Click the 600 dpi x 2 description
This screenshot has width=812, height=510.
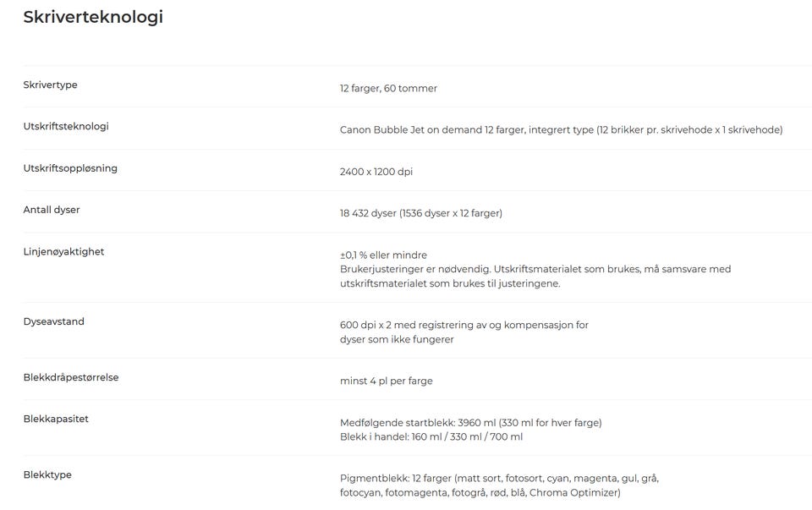[464, 332]
